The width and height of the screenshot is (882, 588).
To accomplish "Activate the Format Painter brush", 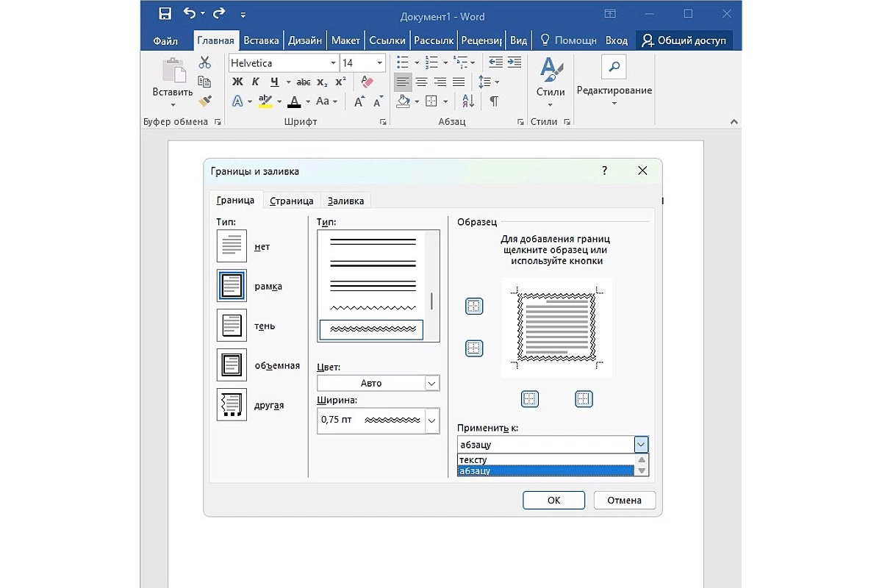I will (x=205, y=101).
